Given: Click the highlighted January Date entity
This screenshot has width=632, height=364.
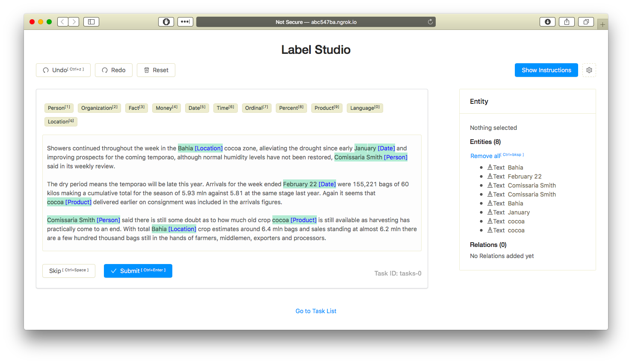Looking at the screenshot, I should tap(375, 148).
